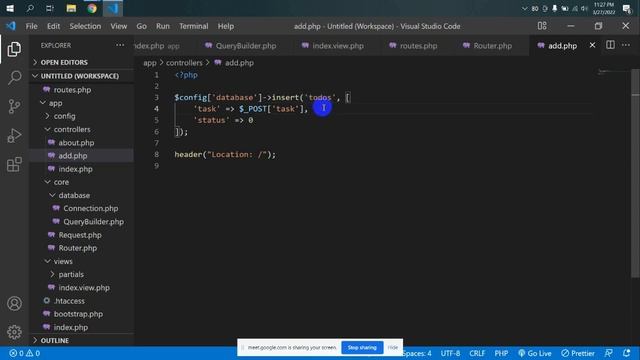This screenshot has width=640, height=360.
Task: Click the controllers breadcrumb
Action: coord(184,63)
